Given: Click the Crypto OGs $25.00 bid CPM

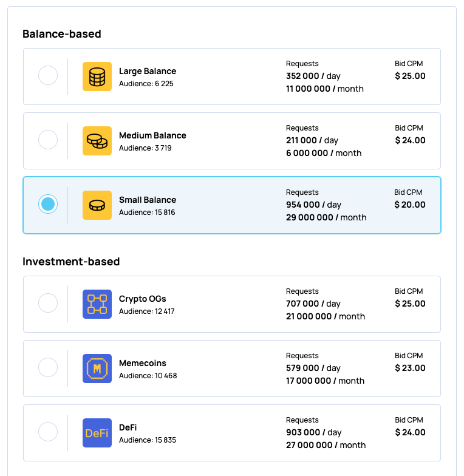Looking at the screenshot, I should point(410,304).
